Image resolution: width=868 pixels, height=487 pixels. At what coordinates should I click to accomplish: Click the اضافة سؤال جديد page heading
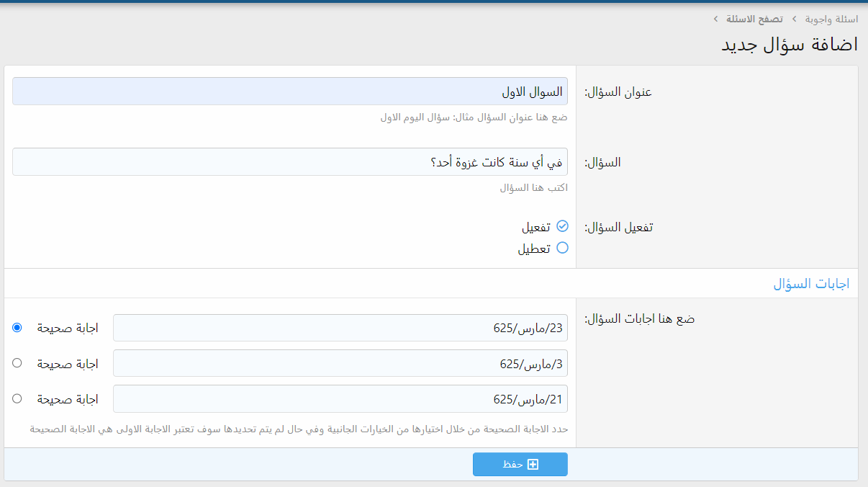pos(789,44)
